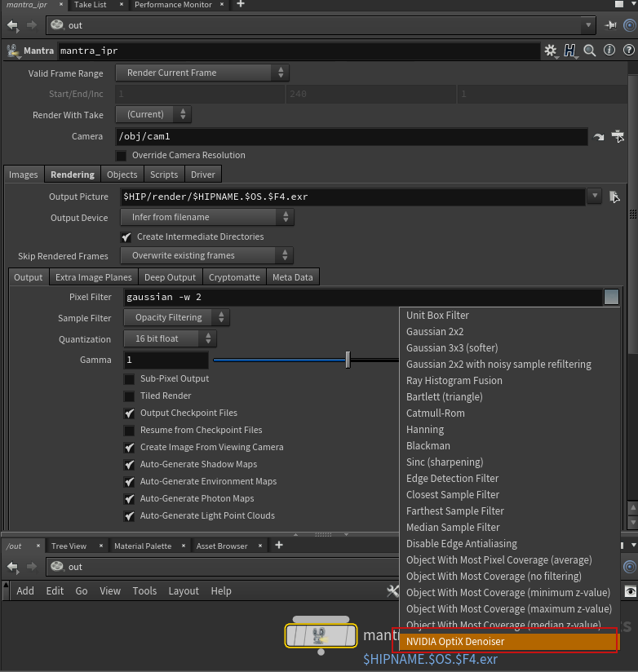Screen dimensions: 638x672
Task: Click the Houdini H presets icon
Action: 569,51
